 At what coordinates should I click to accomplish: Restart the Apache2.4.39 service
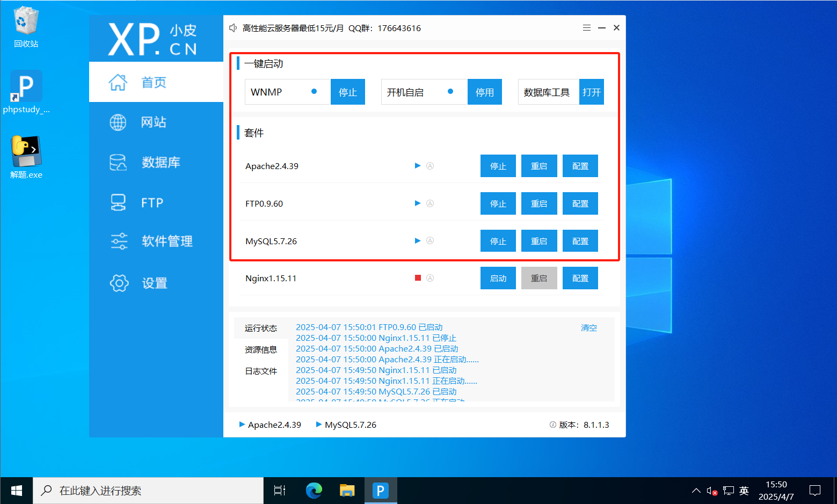click(x=539, y=166)
